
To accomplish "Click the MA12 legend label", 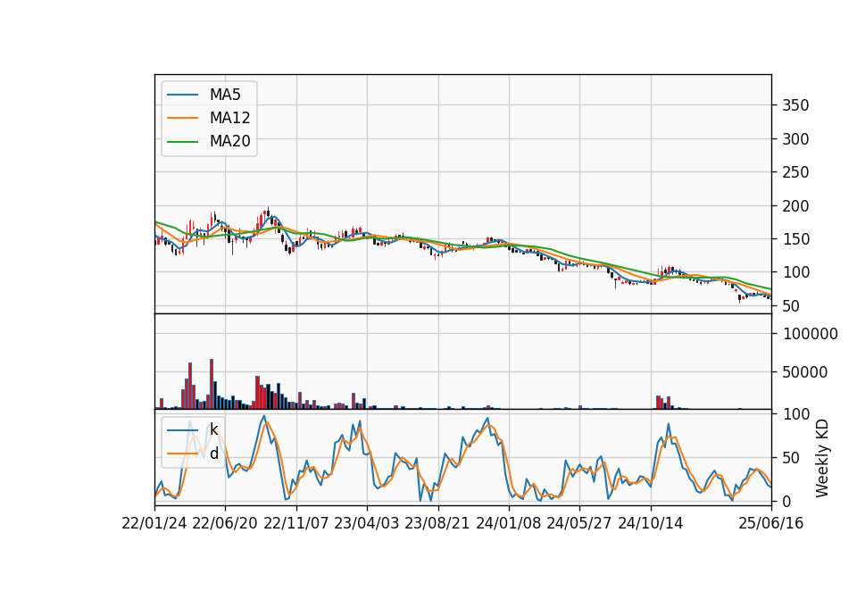I will (229, 118).
